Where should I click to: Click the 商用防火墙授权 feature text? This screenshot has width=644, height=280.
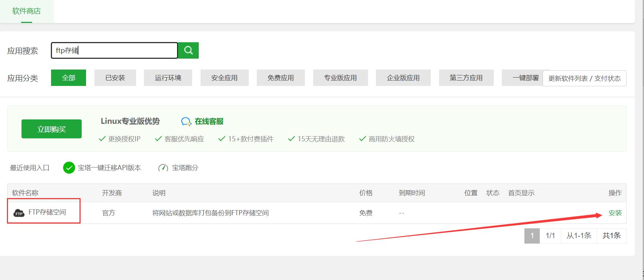pyautogui.click(x=392, y=139)
